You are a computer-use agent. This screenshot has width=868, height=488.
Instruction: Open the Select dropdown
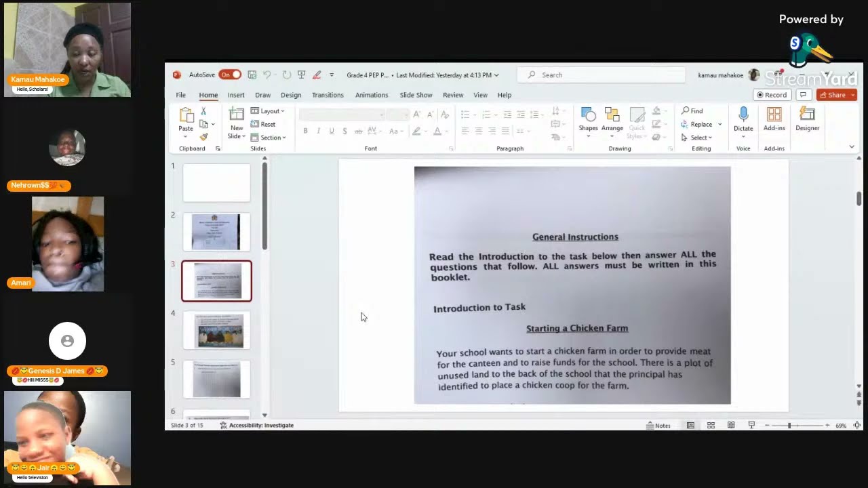697,138
